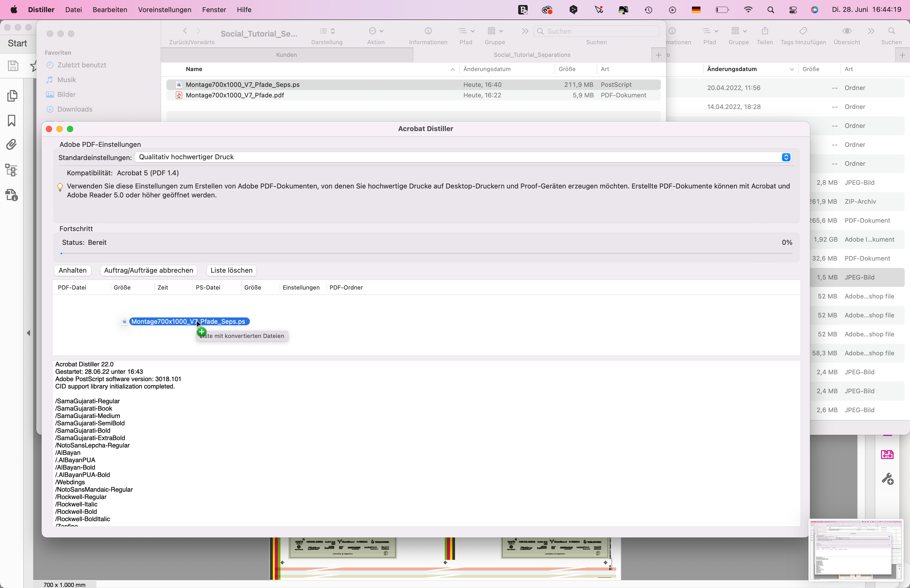Collapse Acrobat navigation pane arrow

(29, 333)
